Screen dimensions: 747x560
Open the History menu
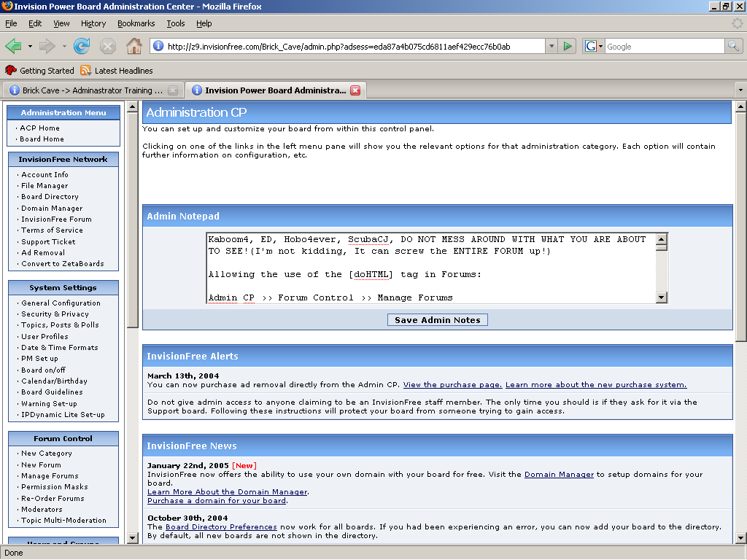[x=93, y=23]
